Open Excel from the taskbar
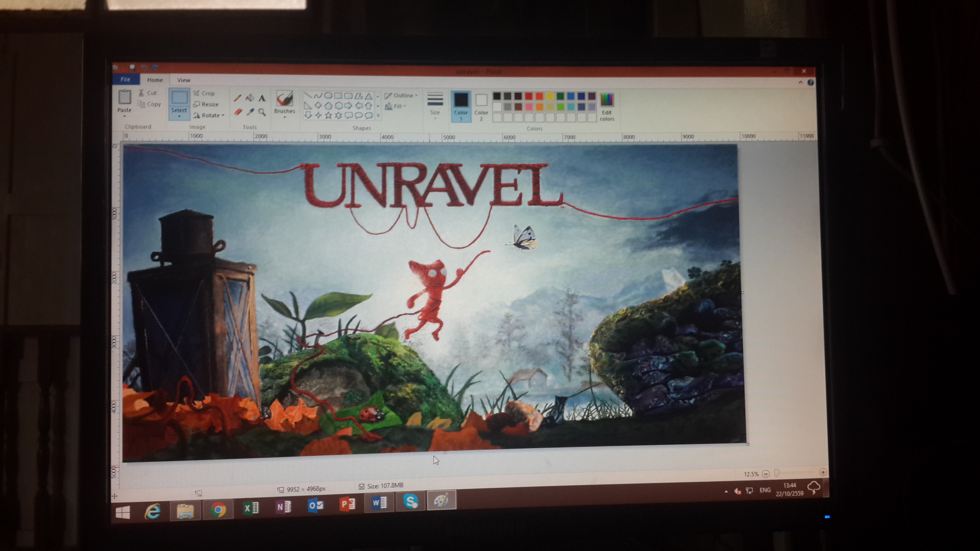980x551 pixels. point(251,507)
